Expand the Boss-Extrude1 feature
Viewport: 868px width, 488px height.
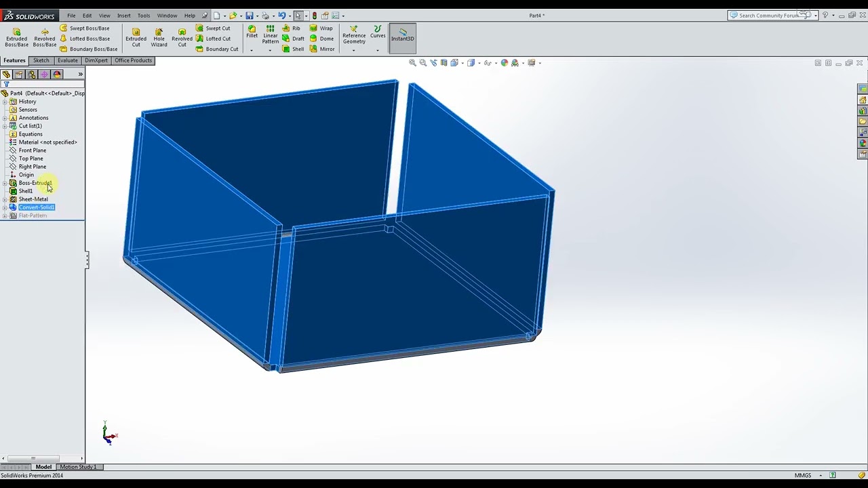click(5, 183)
